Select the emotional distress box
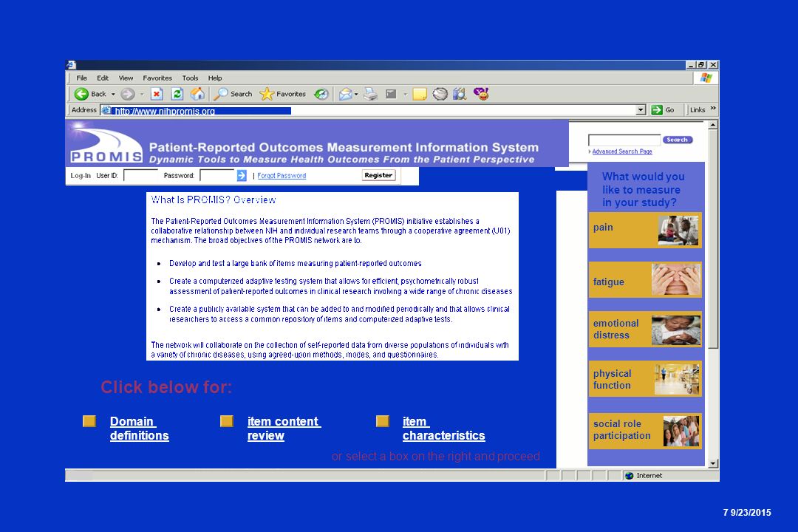 645,330
